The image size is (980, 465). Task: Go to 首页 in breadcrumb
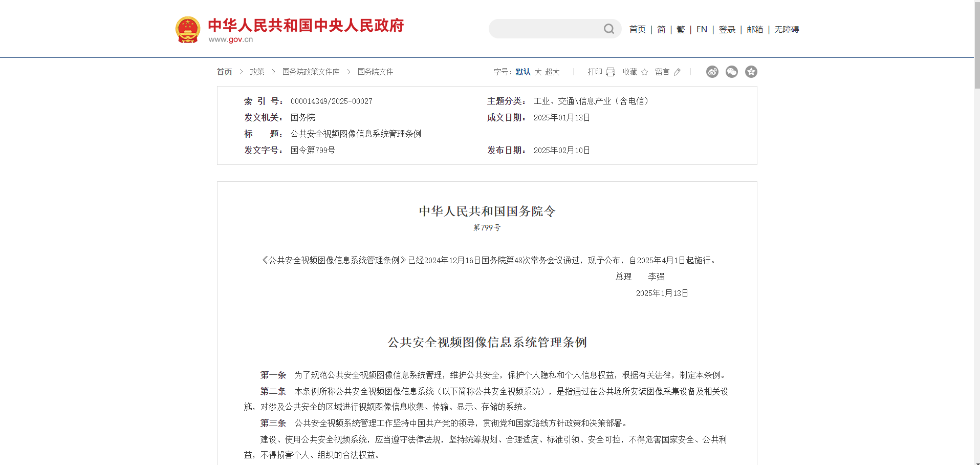(x=225, y=72)
